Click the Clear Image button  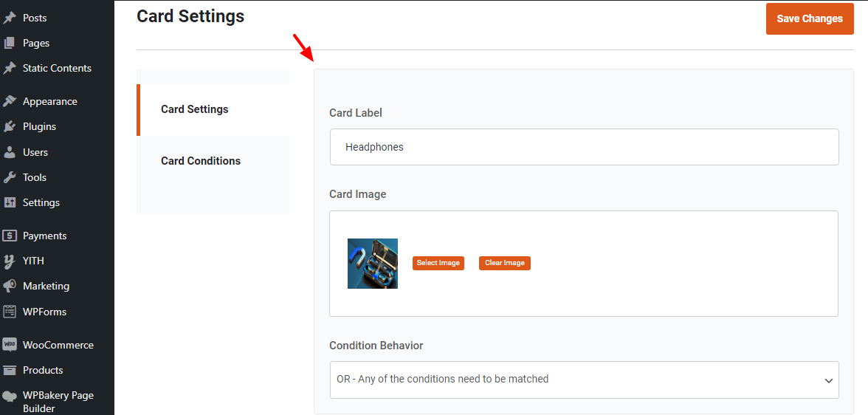coord(505,263)
